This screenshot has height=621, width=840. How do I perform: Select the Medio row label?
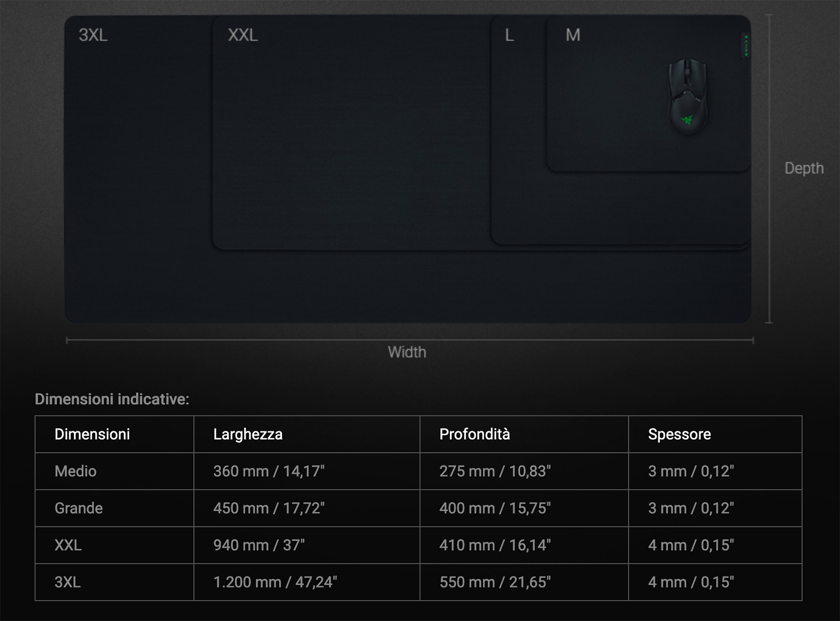coord(76,471)
